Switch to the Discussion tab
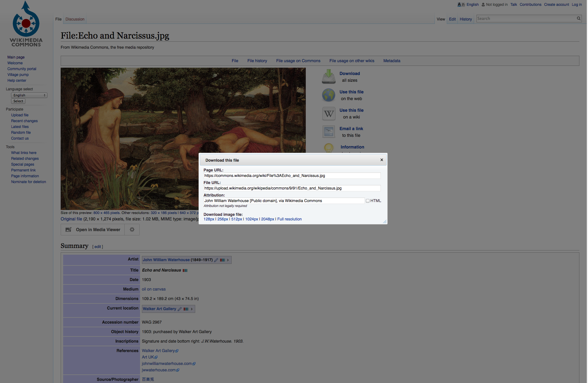Image resolution: width=588 pixels, height=383 pixels. pyautogui.click(x=75, y=19)
